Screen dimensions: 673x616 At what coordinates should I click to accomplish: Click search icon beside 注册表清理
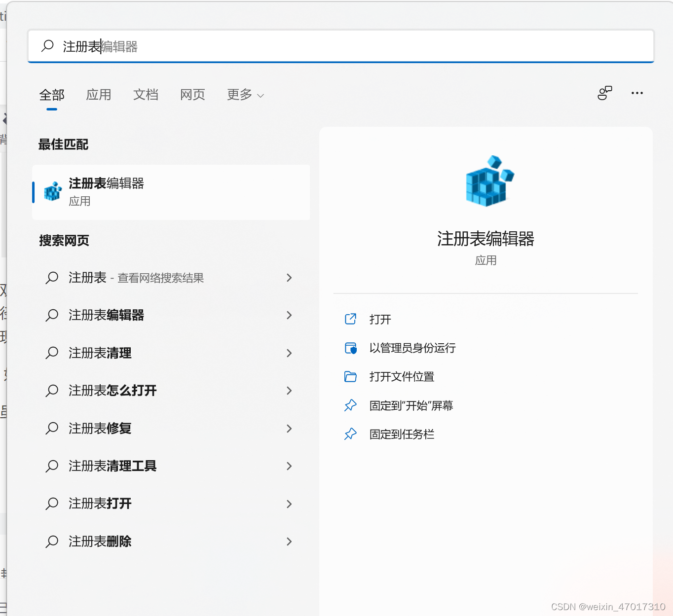coord(52,353)
